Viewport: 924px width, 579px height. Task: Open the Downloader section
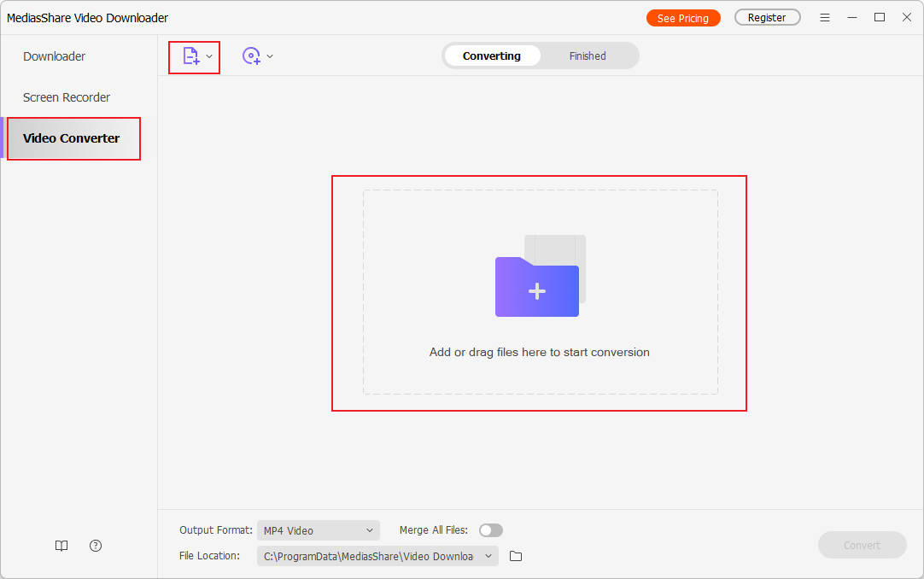click(54, 56)
